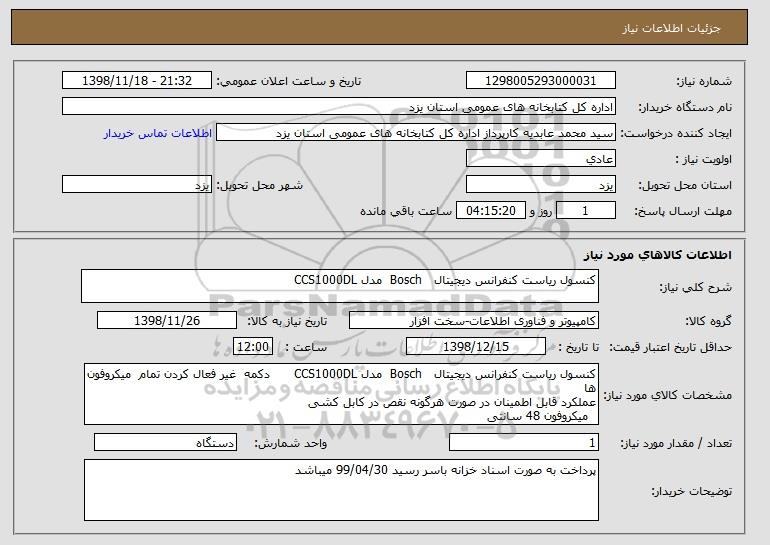Viewport: 770px width, 545px height.
Task: Click the general description field with Bosch CCS1000DL
Action: 340,286
